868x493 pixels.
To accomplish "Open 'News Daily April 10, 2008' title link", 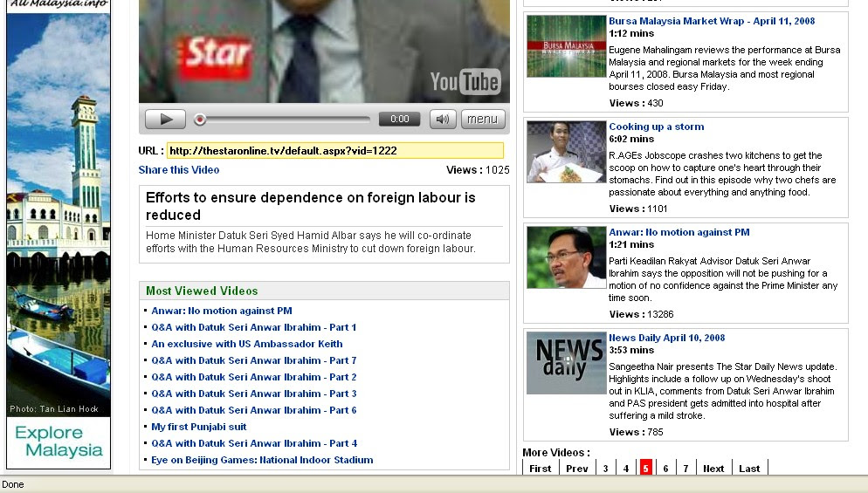I will point(667,338).
